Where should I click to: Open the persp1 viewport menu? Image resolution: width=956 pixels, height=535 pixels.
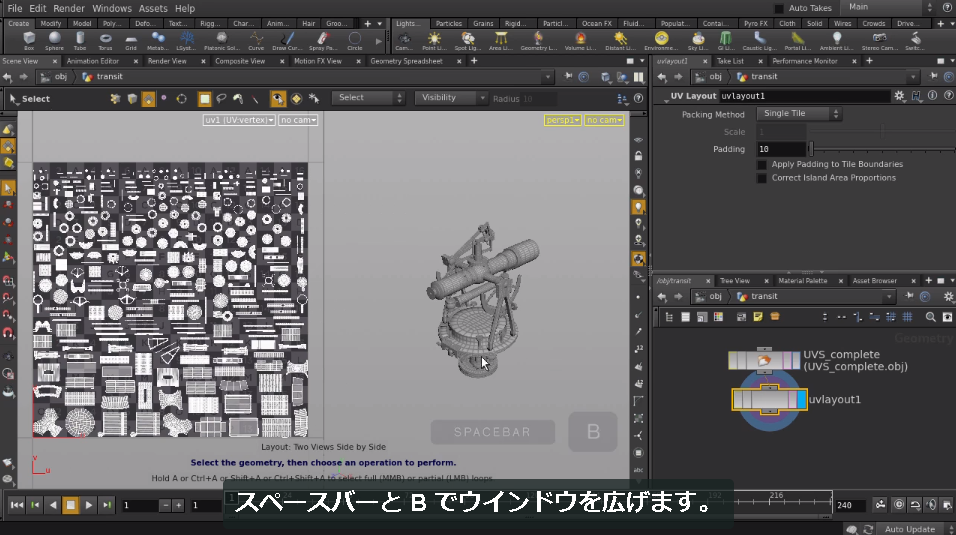[562, 120]
